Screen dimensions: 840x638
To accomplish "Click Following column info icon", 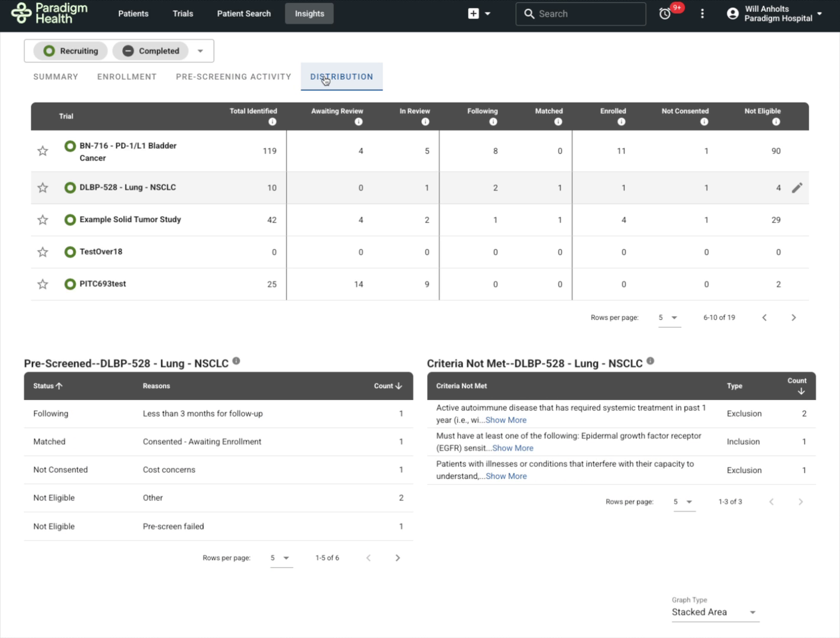I will coord(493,122).
